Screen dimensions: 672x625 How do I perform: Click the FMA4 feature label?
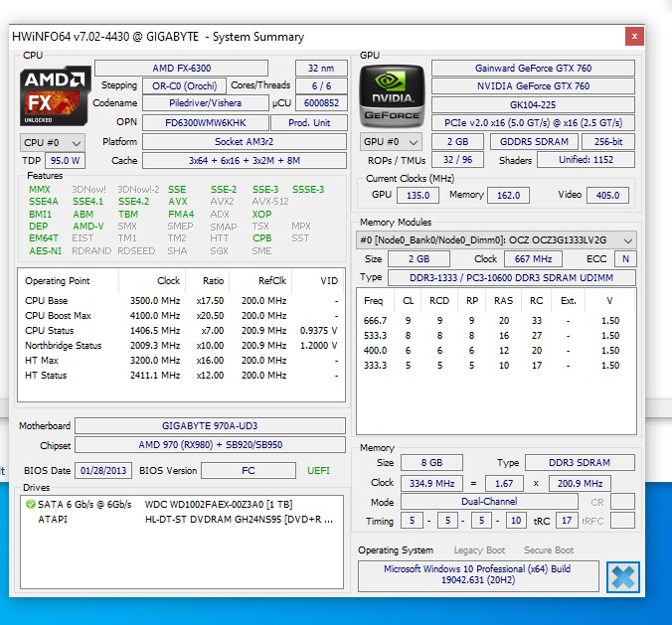coord(181,215)
